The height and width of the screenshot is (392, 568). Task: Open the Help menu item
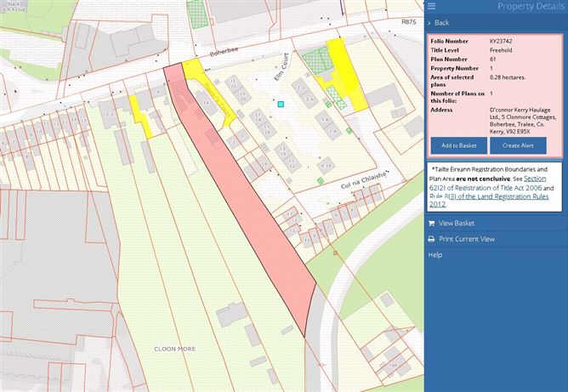click(435, 255)
